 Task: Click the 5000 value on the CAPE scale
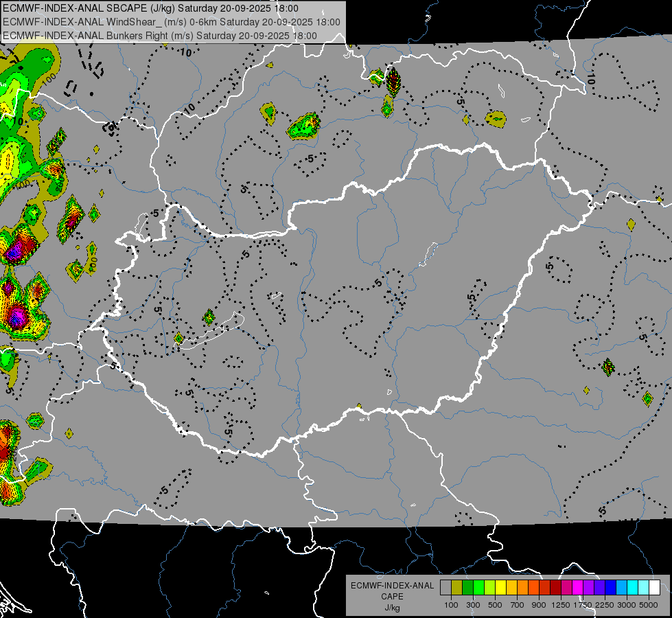[x=649, y=605]
